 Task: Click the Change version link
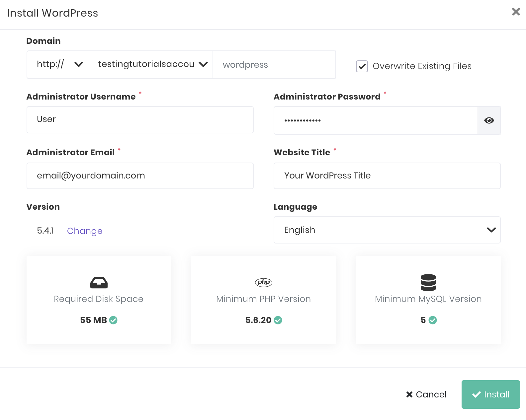[85, 231]
